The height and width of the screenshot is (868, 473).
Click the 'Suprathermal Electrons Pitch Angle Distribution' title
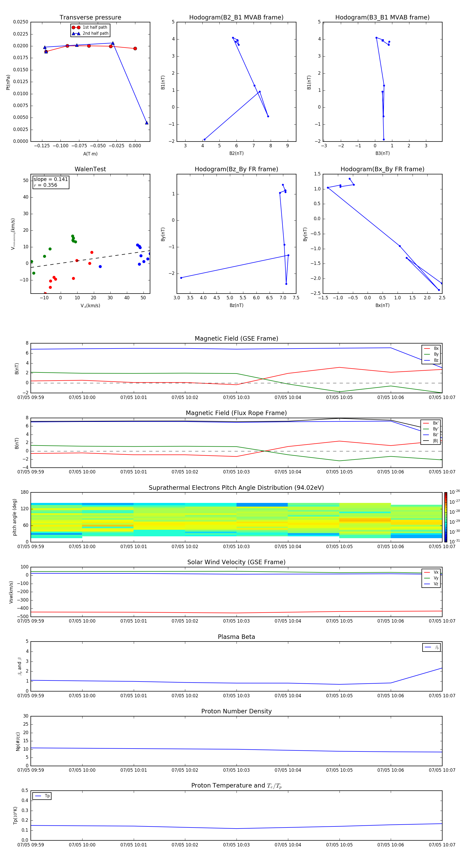[236, 488]
